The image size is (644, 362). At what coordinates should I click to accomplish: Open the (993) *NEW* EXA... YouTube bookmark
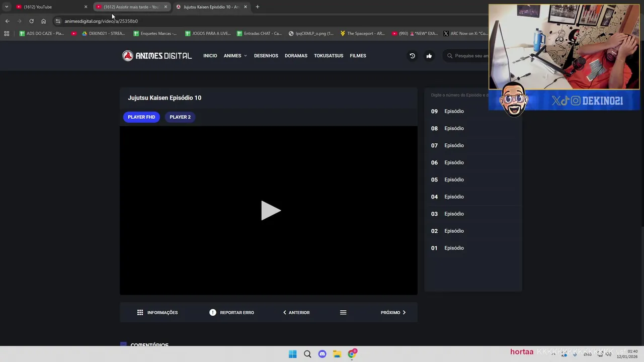point(415,34)
